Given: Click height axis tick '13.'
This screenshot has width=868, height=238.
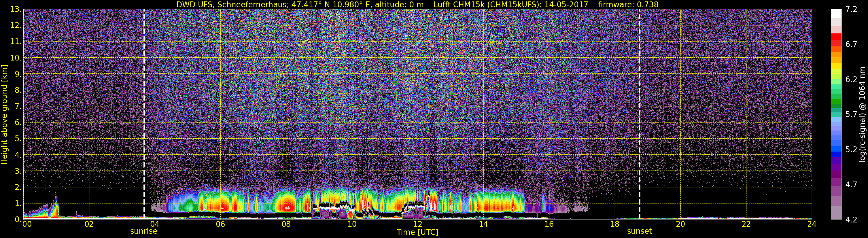Looking at the screenshot, I should pos(16,10).
